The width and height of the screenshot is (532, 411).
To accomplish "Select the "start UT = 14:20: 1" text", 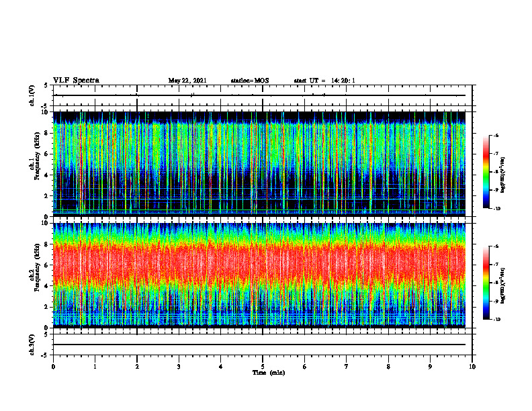I will [324, 81].
